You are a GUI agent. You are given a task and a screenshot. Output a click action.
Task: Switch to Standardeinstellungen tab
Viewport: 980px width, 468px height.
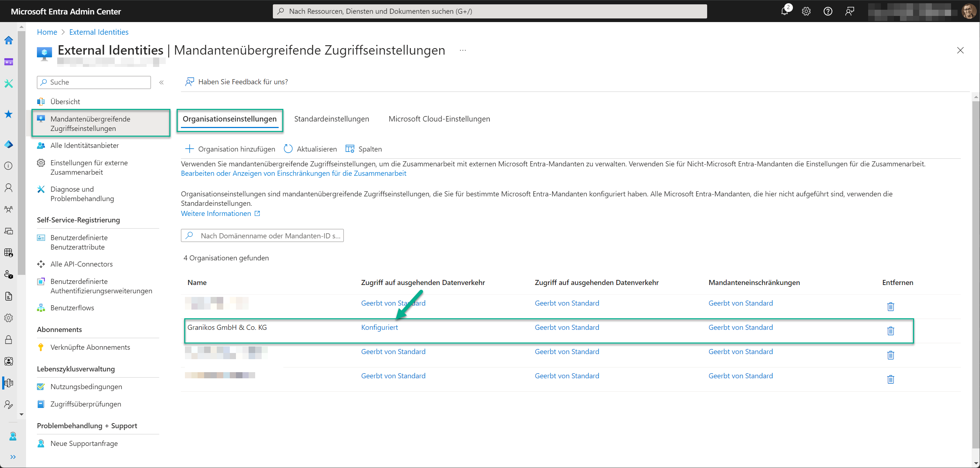point(331,119)
